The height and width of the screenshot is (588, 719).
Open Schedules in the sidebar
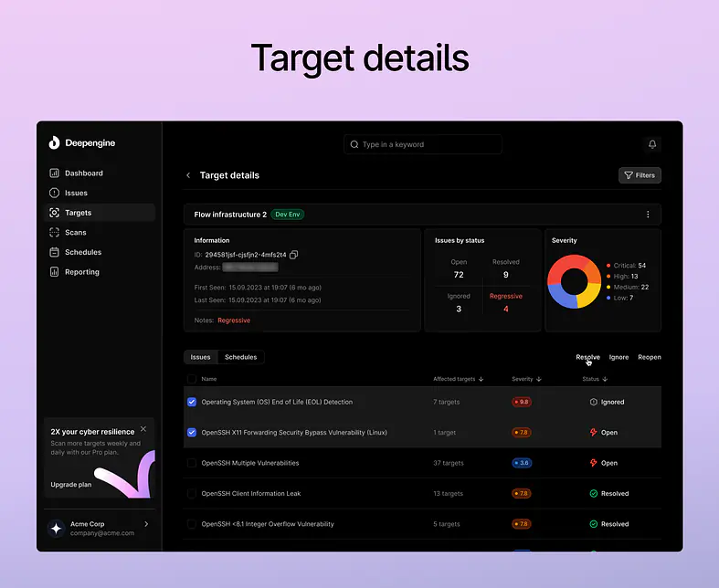tap(100, 252)
